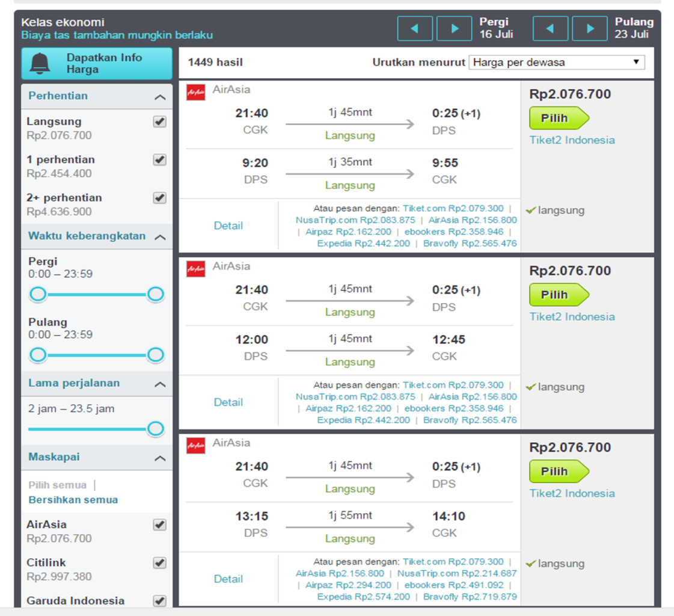This screenshot has width=674, height=616.
Task: Go to previous Pergi departure date
Action: pyautogui.click(x=414, y=28)
